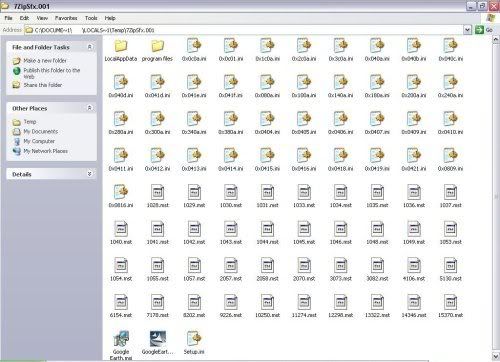
Task: Select the 1028.mst file icon
Action: [x=158, y=192]
